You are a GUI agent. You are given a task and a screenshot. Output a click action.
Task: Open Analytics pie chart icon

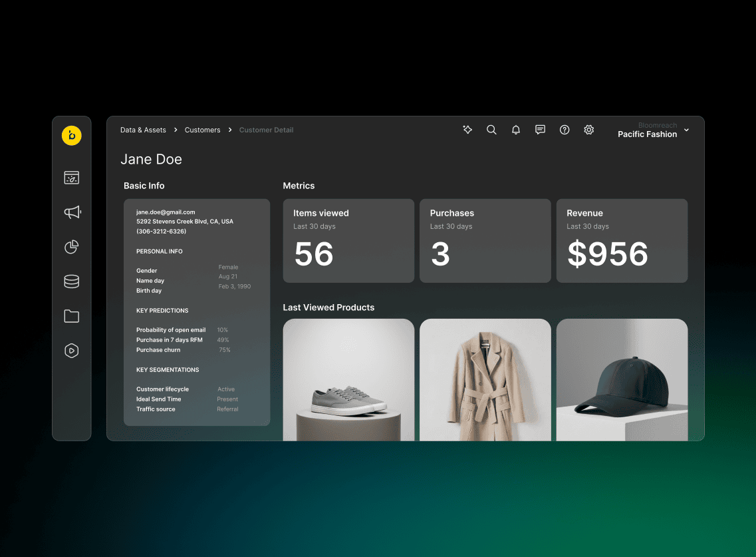click(72, 247)
